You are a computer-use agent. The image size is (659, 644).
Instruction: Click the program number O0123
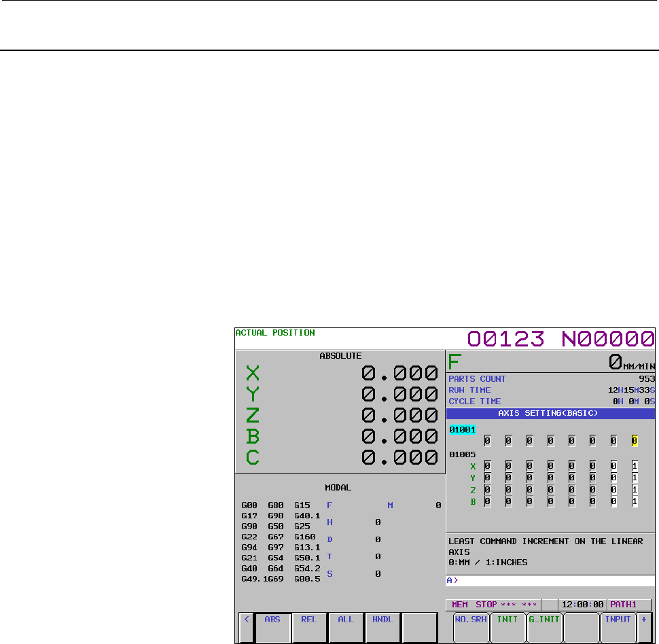(x=505, y=339)
